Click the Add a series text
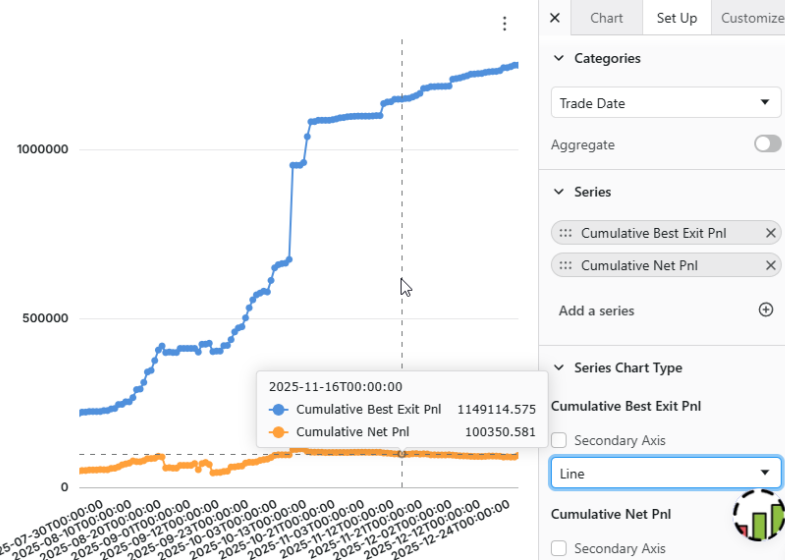 click(596, 310)
